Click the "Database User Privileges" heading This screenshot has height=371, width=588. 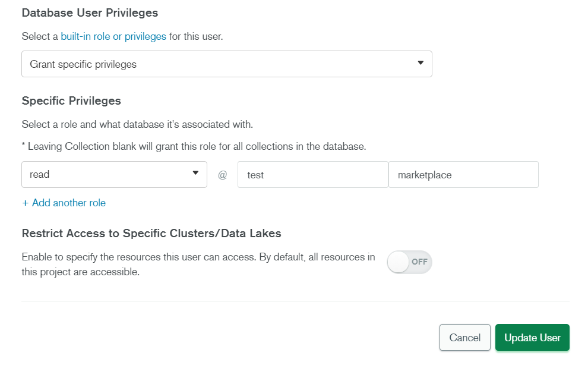click(90, 12)
